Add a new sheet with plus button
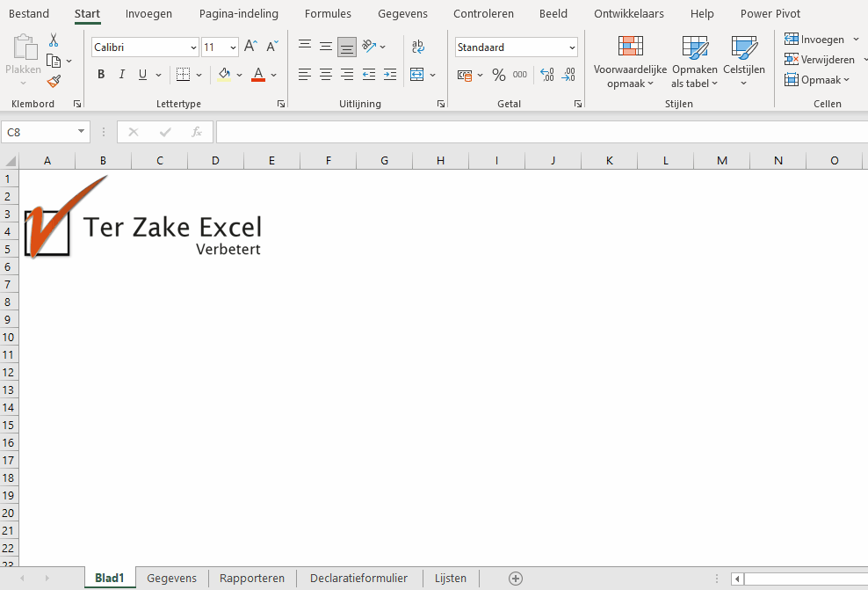 point(516,579)
